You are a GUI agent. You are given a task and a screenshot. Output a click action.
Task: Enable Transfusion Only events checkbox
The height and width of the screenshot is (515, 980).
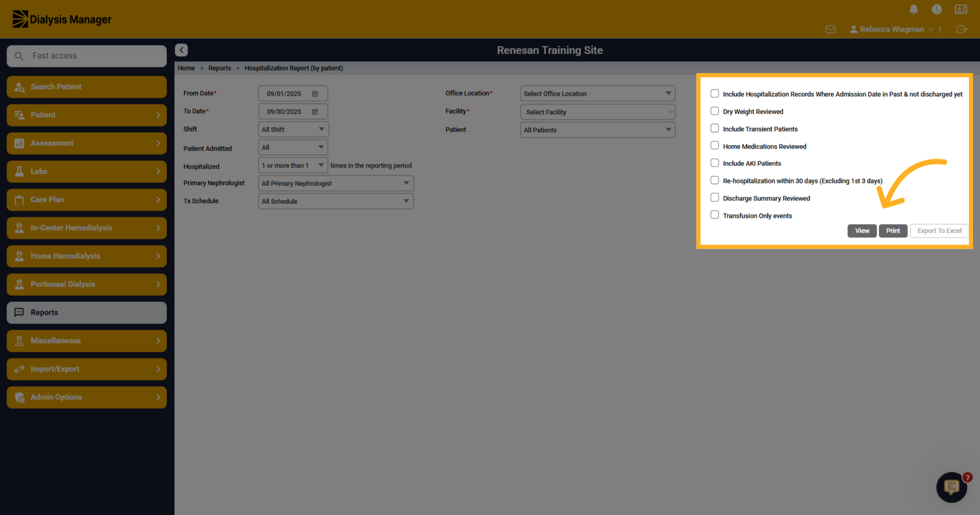coord(715,215)
